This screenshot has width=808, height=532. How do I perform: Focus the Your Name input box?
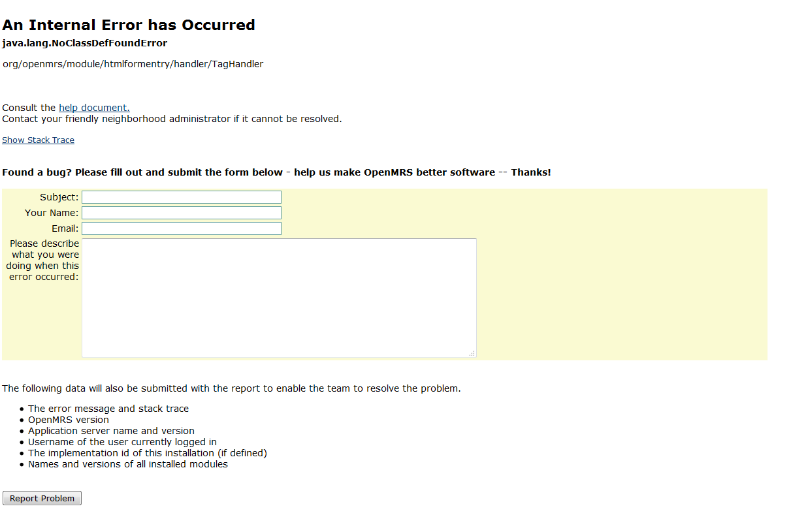pos(181,213)
